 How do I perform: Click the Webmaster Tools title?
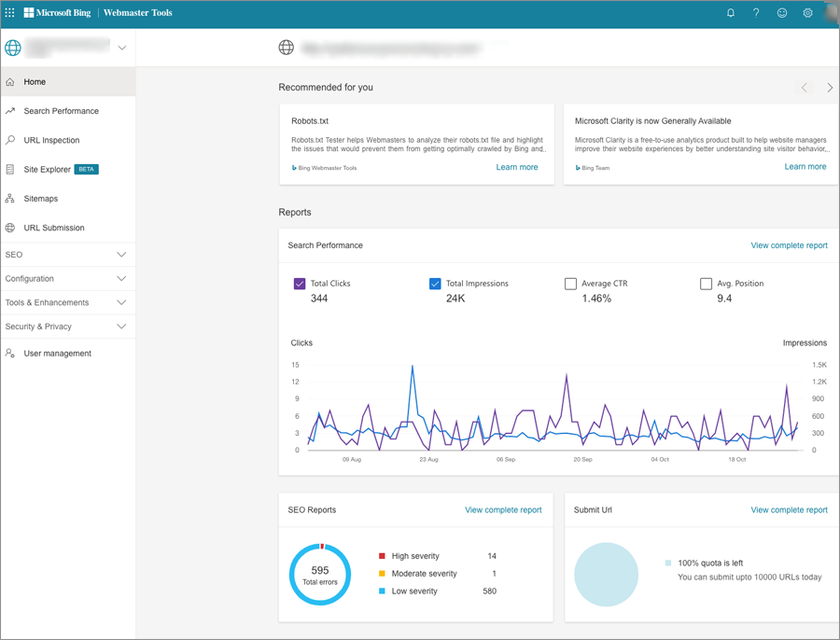tap(138, 12)
